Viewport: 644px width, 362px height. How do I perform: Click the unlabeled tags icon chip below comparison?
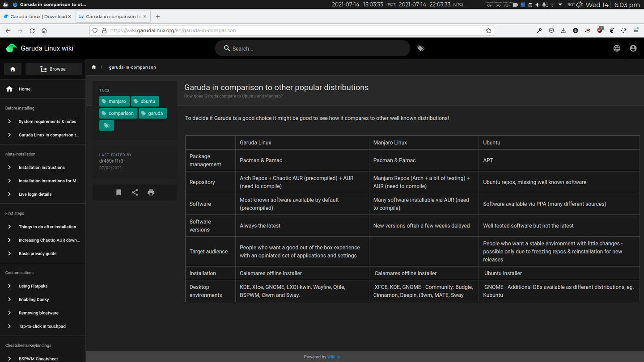pos(106,126)
